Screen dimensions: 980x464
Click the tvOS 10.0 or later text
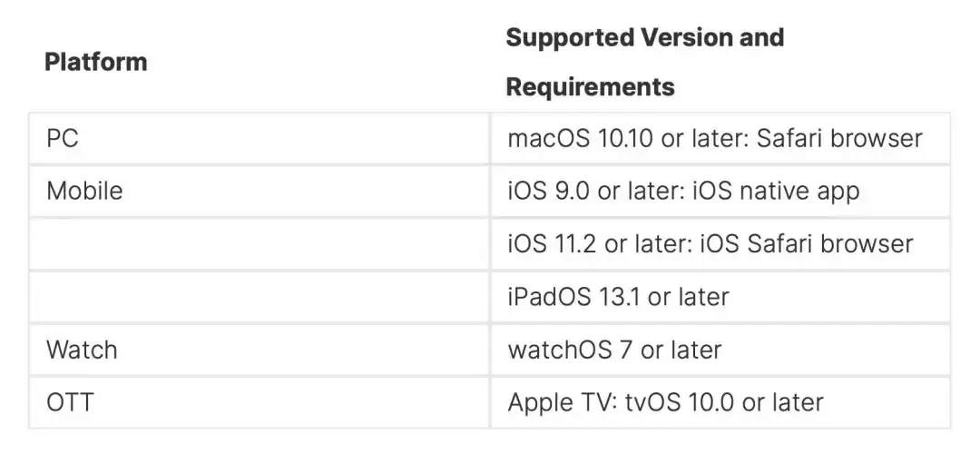724,402
